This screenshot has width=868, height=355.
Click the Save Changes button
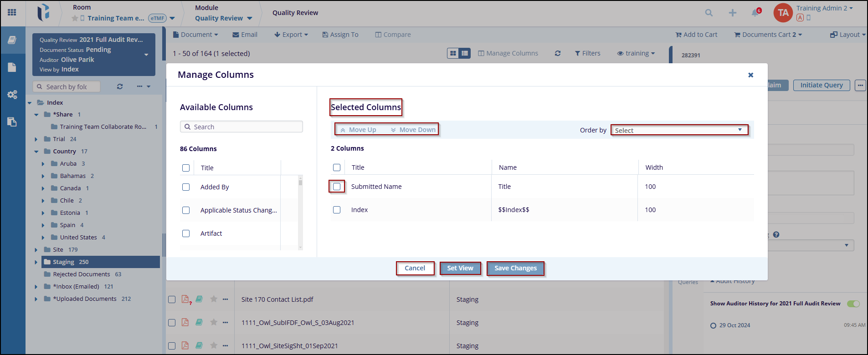pos(515,268)
